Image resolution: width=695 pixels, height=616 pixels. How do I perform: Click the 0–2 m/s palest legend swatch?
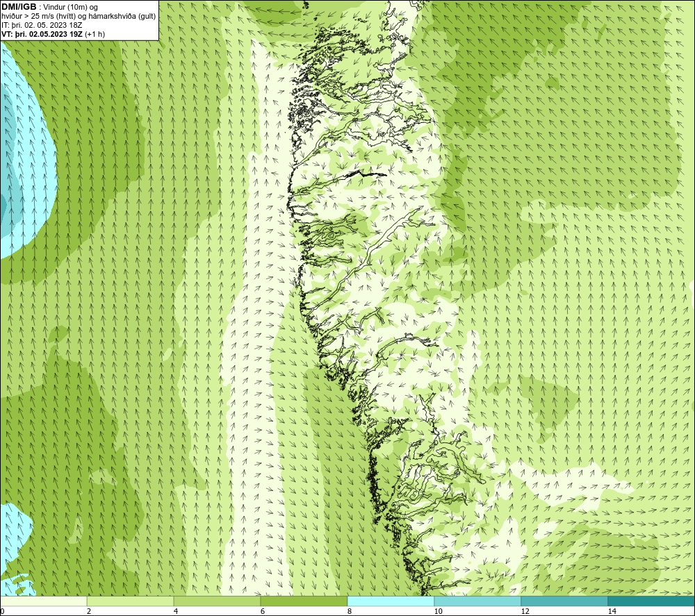point(43,601)
